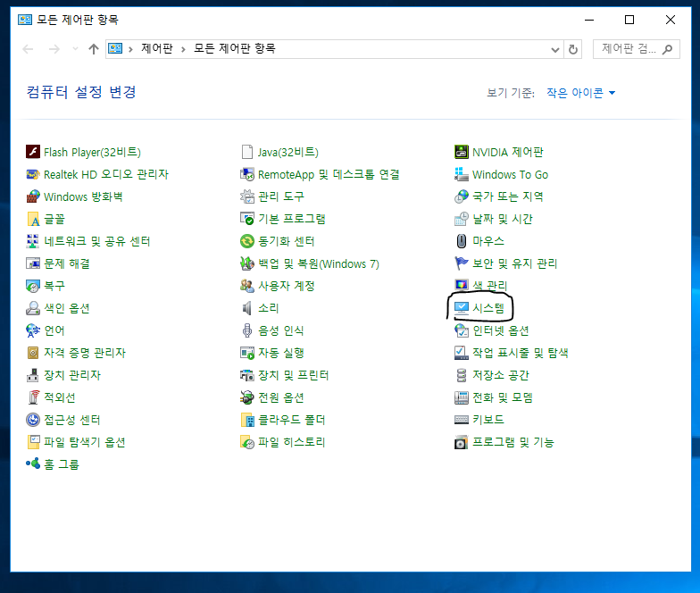Go up one level with up arrow
This screenshot has height=593, width=700.
point(93,49)
